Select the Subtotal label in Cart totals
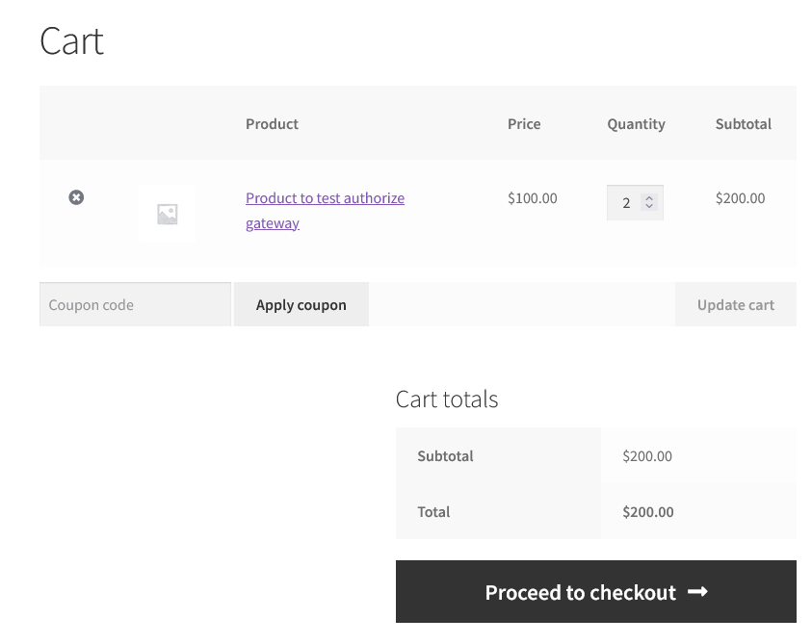812x644 pixels. tap(445, 456)
